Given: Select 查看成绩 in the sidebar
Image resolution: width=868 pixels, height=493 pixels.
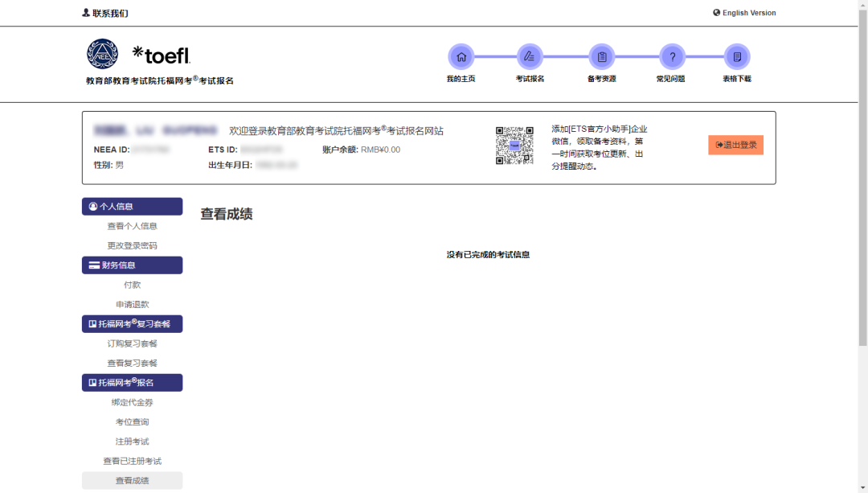Looking at the screenshot, I should coord(132,480).
